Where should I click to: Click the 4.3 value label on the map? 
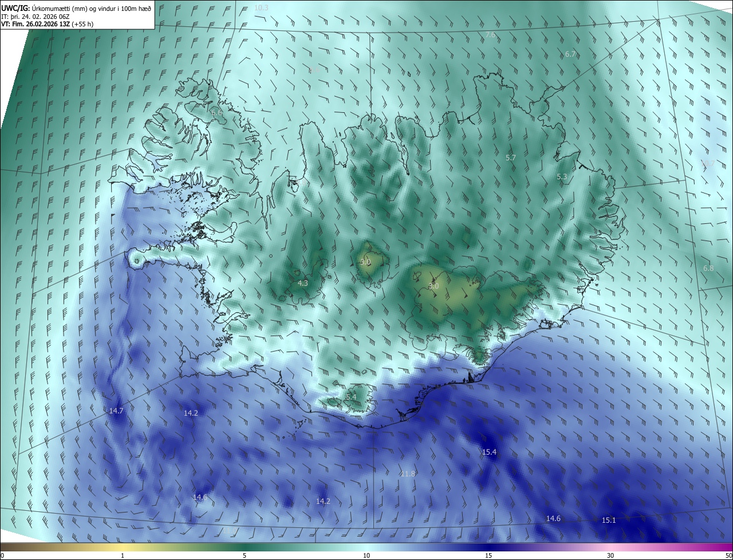coord(303,283)
